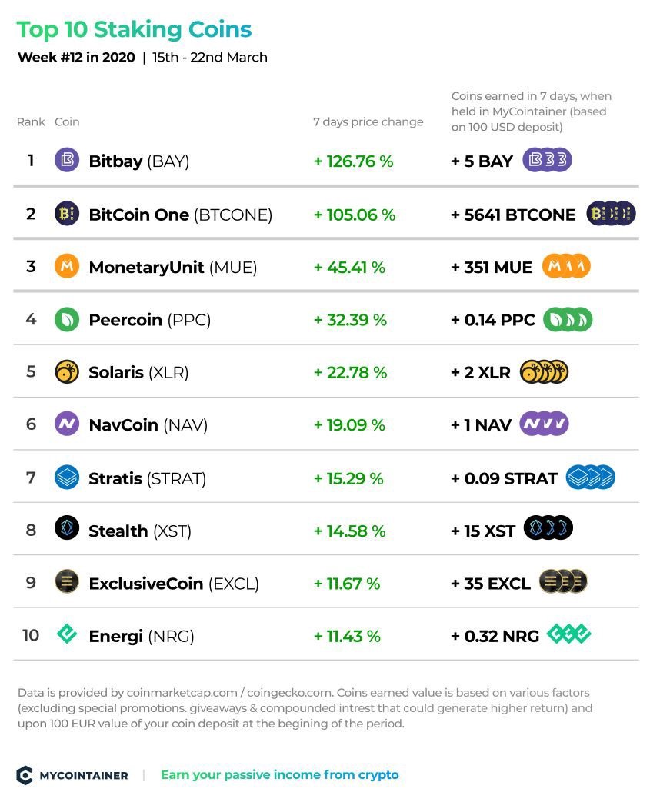660x812 pixels.
Task: Select the blue Stratis layers icon
Action: coord(67,477)
